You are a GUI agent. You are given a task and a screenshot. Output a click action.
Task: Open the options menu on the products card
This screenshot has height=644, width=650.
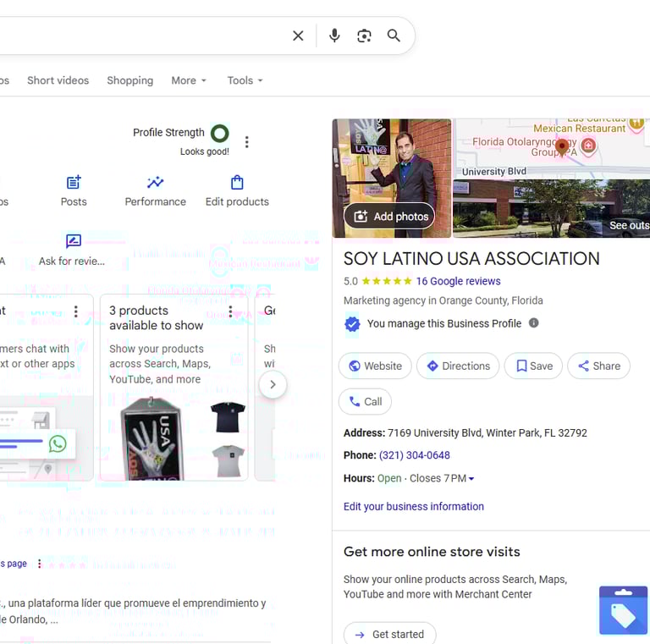pyautogui.click(x=230, y=311)
